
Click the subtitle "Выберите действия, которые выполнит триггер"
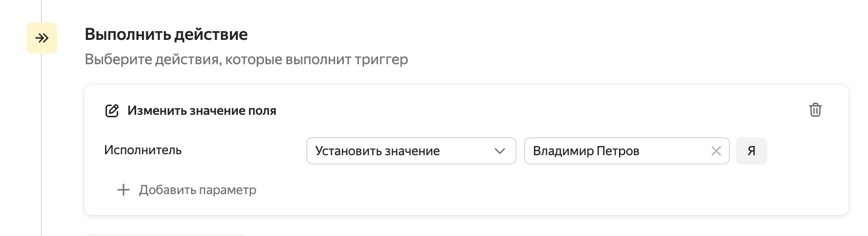pos(246,59)
